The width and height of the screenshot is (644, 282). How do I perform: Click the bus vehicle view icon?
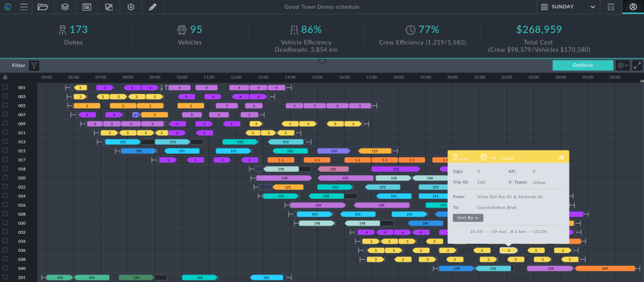tap(611, 7)
